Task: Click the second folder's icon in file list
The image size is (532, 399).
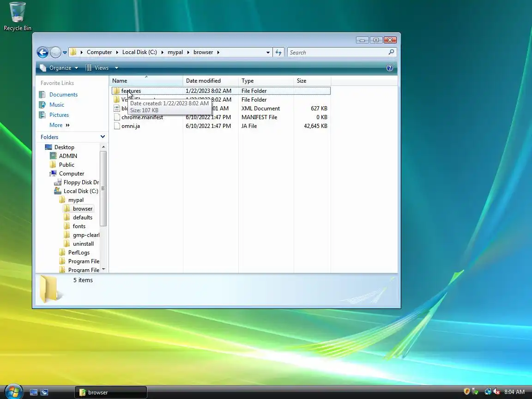Action: point(116,99)
